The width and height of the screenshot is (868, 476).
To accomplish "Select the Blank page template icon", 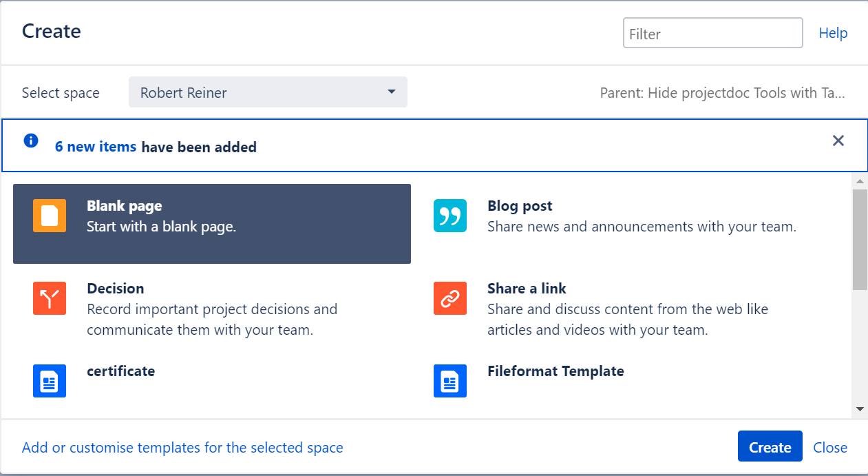I will pos(49,216).
